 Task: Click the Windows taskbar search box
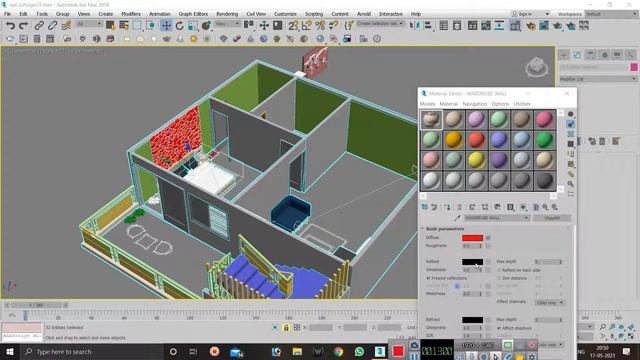click(x=91, y=351)
